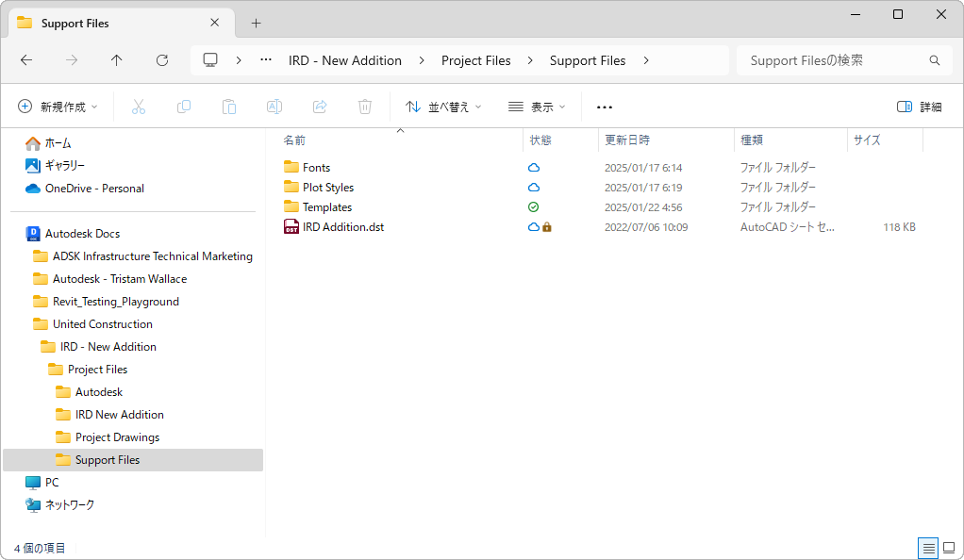Open the 新規作成 new item menu
The width and height of the screenshot is (964, 560).
coord(58,107)
